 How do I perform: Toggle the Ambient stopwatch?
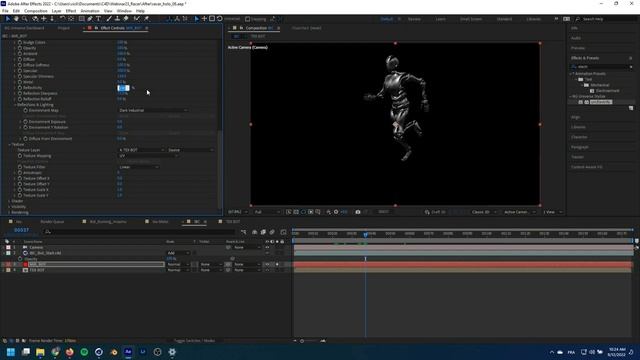click(20, 54)
